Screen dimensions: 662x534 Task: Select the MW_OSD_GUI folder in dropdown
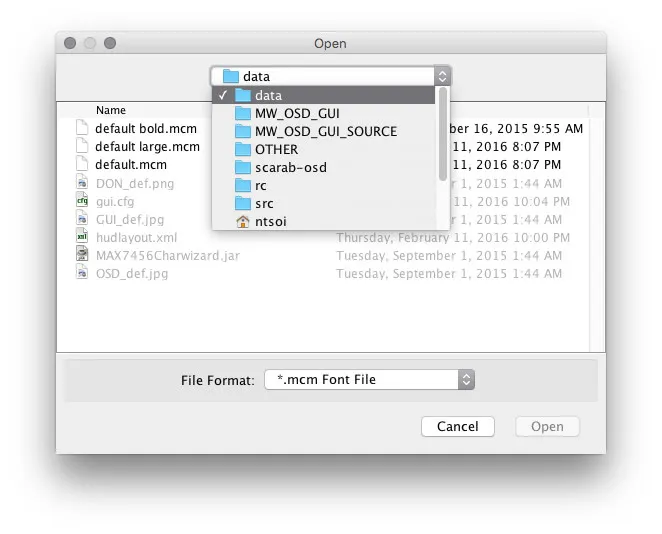coord(296,113)
